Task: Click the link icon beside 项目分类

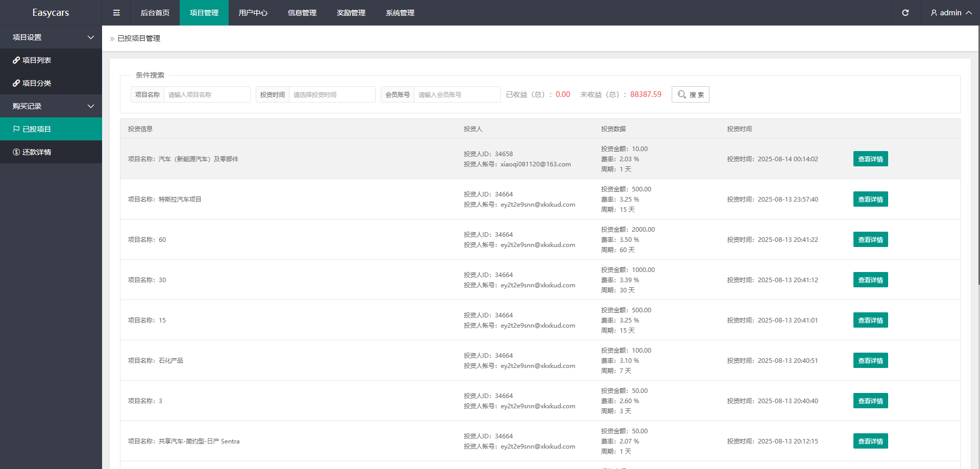Action: point(16,83)
